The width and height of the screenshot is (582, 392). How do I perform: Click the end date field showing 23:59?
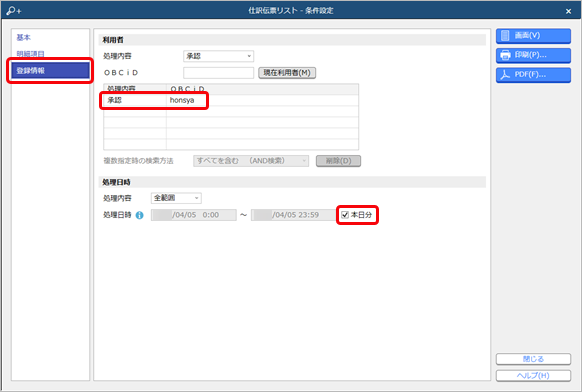point(294,215)
